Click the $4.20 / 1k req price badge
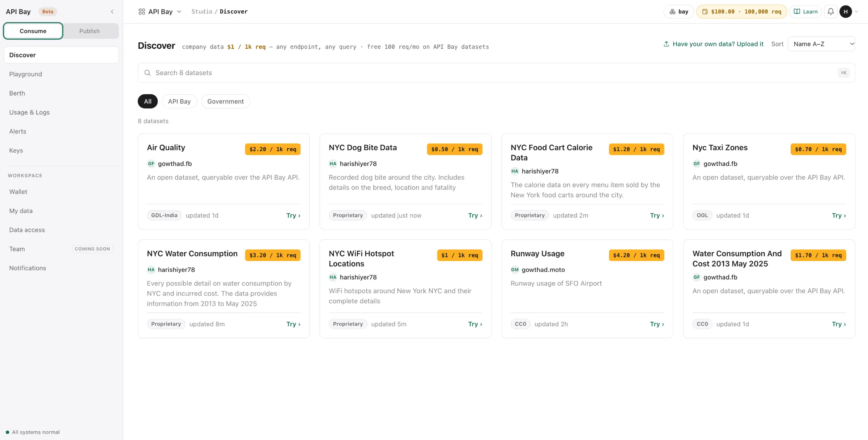Image resolution: width=868 pixels, height=440 pixels. (x=637, y=255)
